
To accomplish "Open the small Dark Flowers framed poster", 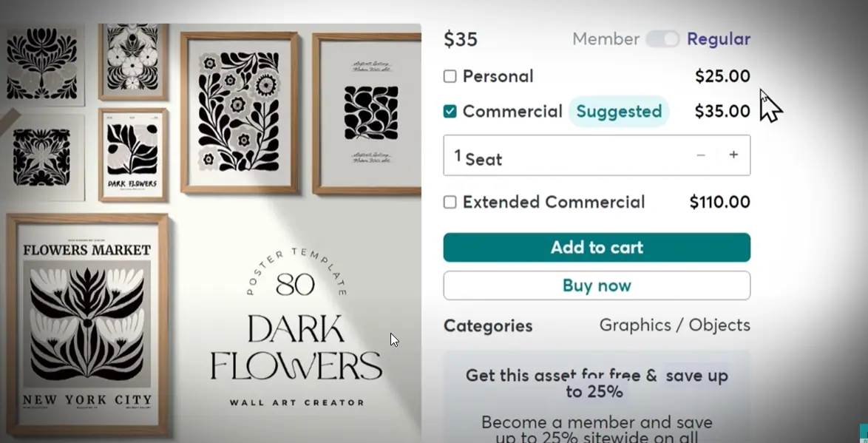I will [132, 155].
